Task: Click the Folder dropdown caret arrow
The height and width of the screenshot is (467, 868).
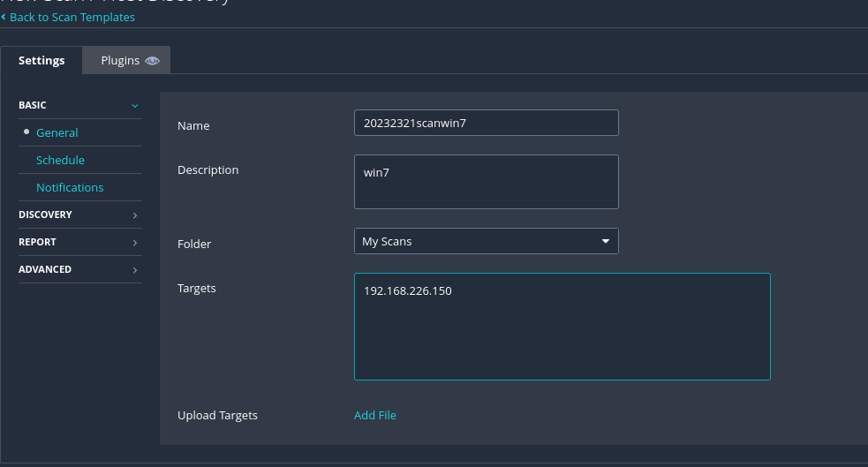Action: [x=606, y=241]
